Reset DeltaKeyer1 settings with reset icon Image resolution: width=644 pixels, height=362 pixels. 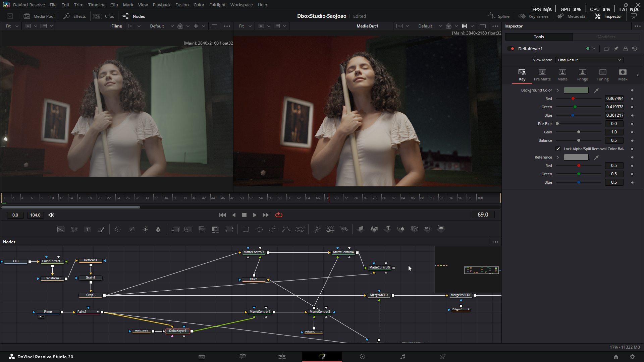pyautogui.click(x=635, y=49)
